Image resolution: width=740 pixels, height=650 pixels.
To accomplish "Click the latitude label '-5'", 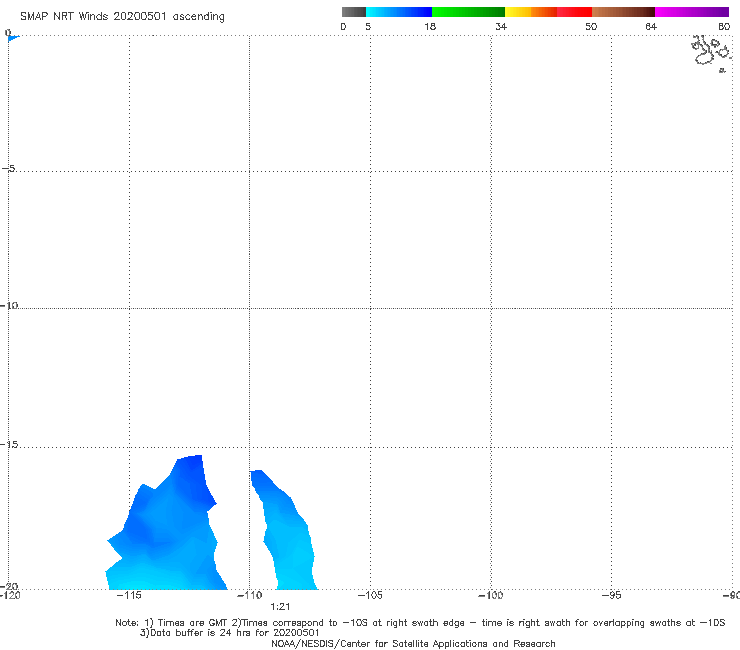I will pos(8,168).
